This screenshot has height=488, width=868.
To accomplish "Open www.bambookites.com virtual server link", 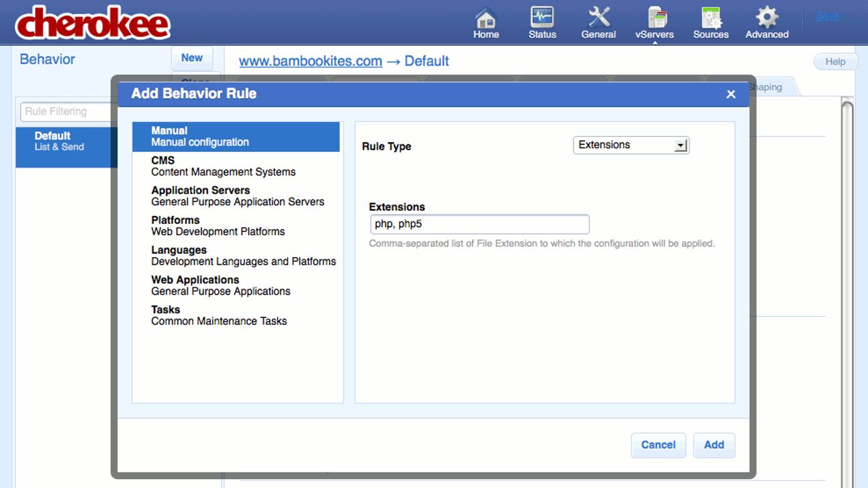I will [311, 61].
